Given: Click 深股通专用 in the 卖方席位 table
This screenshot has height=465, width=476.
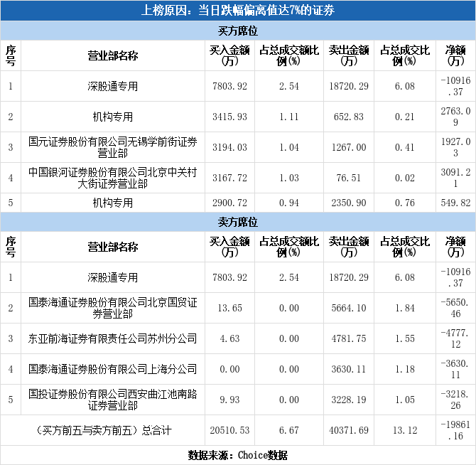Looking at the screenshot, I should click(113, 277).
